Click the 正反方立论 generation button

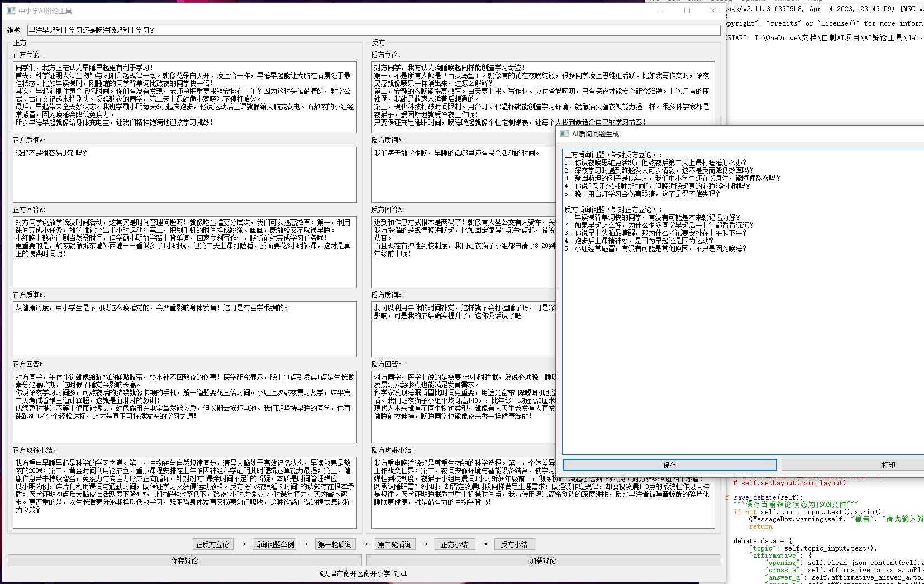coord(212,544)
